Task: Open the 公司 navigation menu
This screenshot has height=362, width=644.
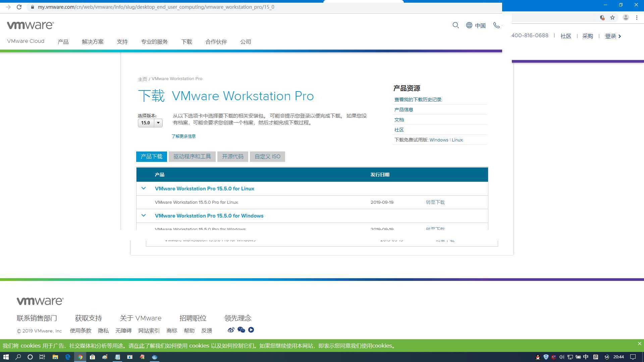Action: pos(246,42)
